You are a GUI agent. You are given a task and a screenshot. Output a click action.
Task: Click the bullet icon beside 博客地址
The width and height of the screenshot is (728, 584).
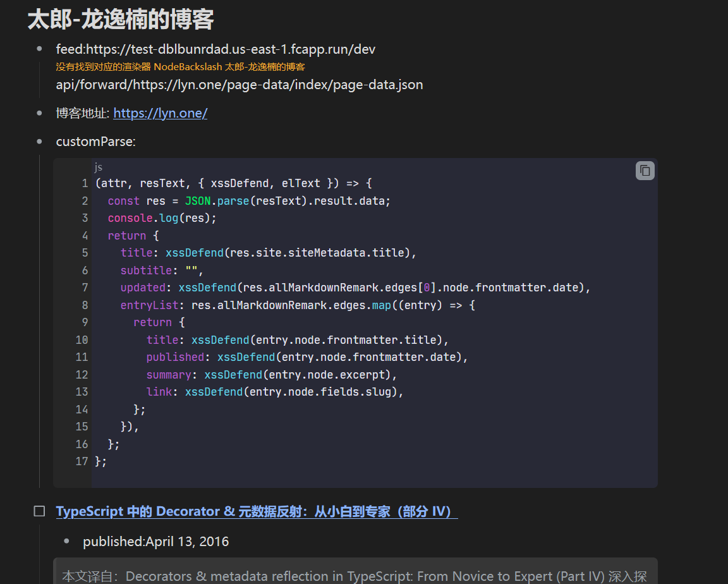(x=40, y=113)
